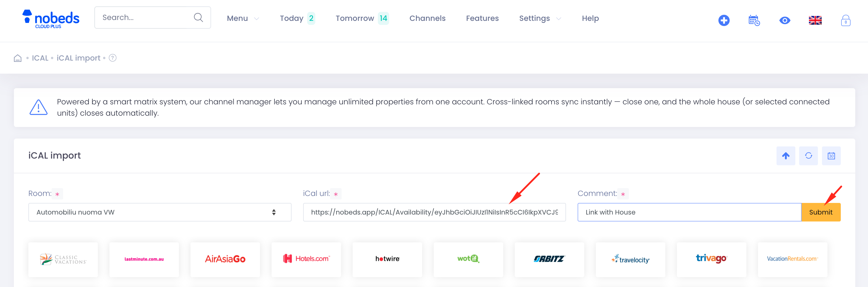Click the search magnifier icon
The width and height of the screenshot is (868, 287).
(x=198, y=17)
